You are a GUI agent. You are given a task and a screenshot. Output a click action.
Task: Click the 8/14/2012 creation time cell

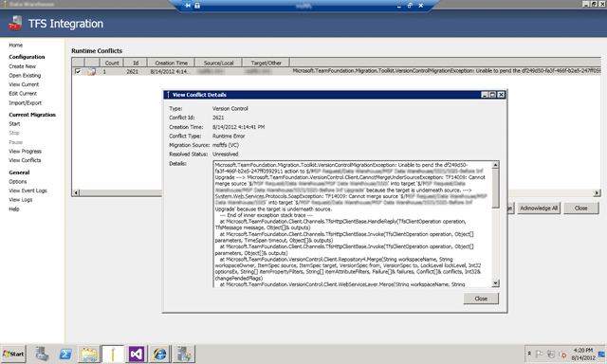click(x=171, y=71)
